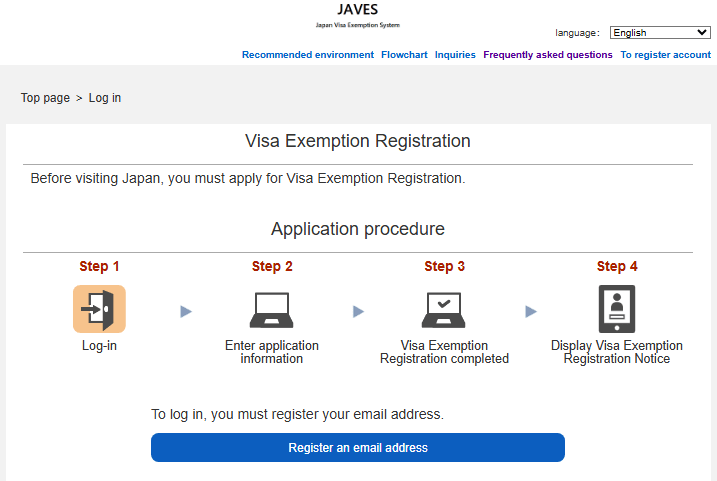Go to the Flowchart page
Image resolution: width=717 pixels, height=481 pixels.
click(x=404, y=55)
